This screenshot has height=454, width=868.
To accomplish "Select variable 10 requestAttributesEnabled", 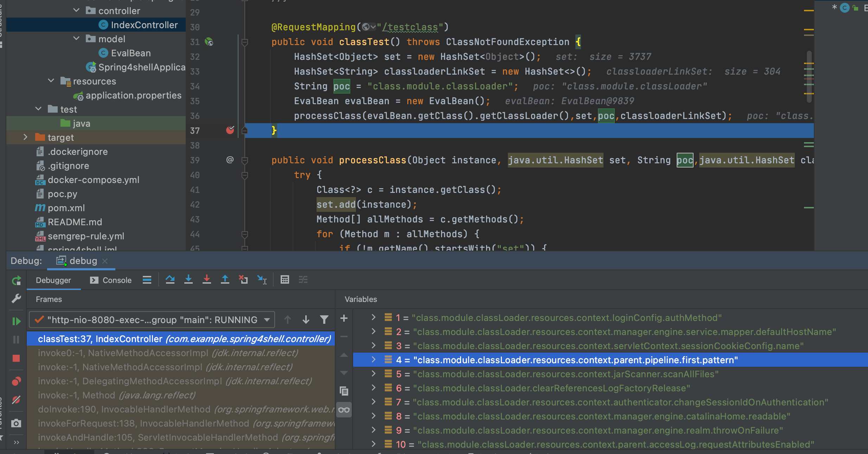I will (x=610, y=444).
